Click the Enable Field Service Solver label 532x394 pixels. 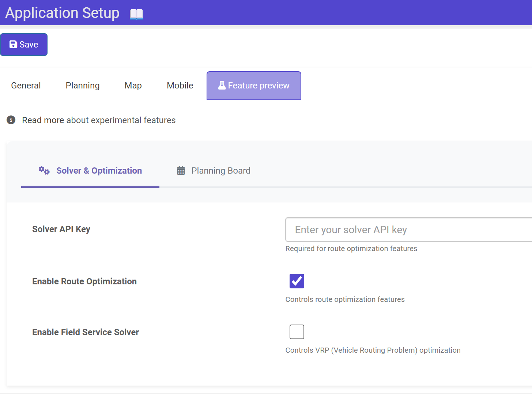(86, 332)
